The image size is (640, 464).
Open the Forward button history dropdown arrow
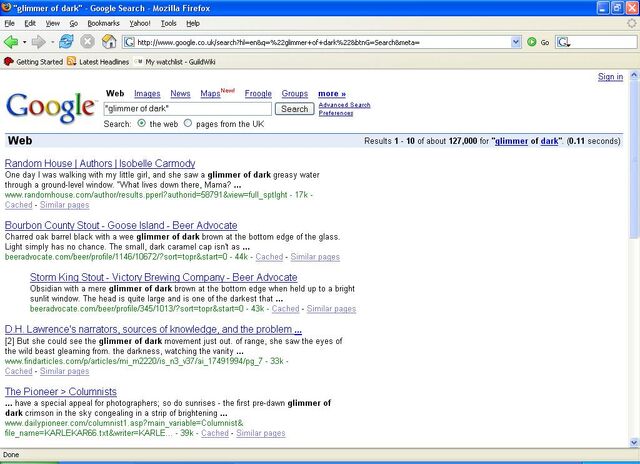pos(52,42)
